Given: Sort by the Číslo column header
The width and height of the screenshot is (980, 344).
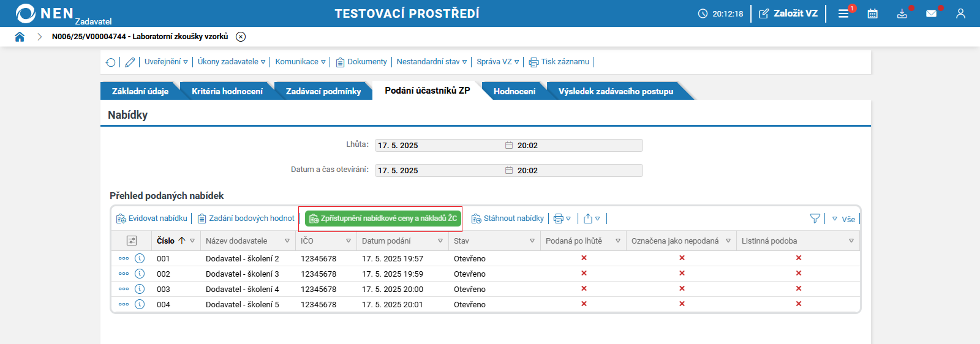Looking at the screenshot, I should pyautogui.click(x=165, y=241).
